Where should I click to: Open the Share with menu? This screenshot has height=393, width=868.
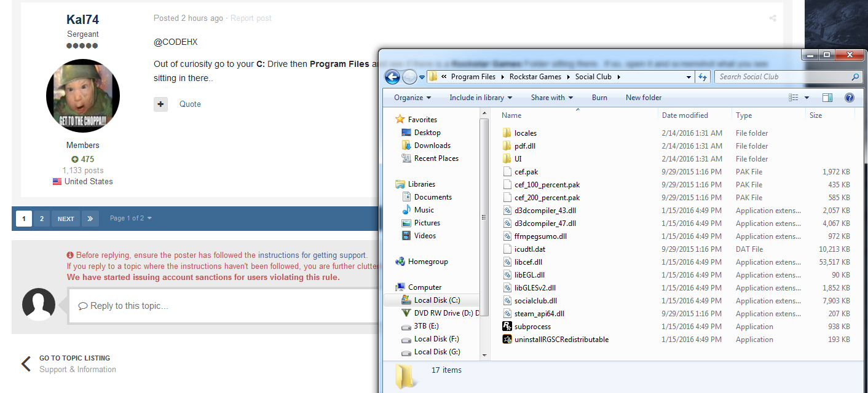[x=552, y=98]
